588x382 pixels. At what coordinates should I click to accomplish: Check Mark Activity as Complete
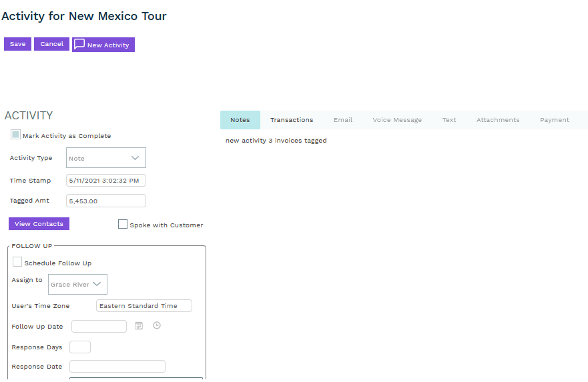pyautogui.click(x=15, y=135)
